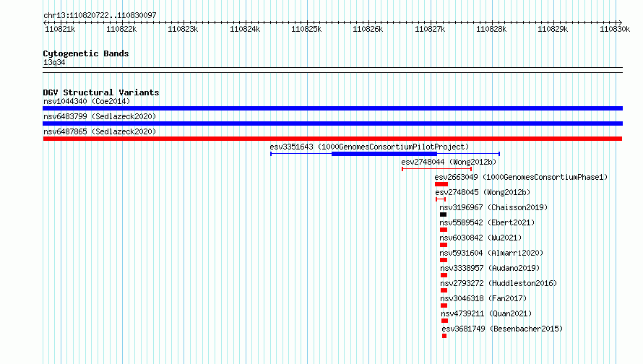Click the 110828k ruler label
This screenshot has height=364, width=643.
pos(491,29)
